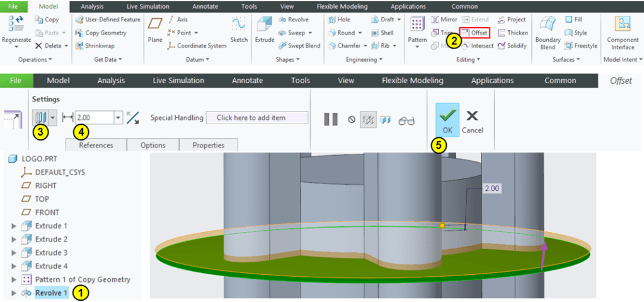Image resolution: width=644 pixels, height=302 pixels.
Task: Toggle the no-preview mode icon
Action: (x=352, y=119)
